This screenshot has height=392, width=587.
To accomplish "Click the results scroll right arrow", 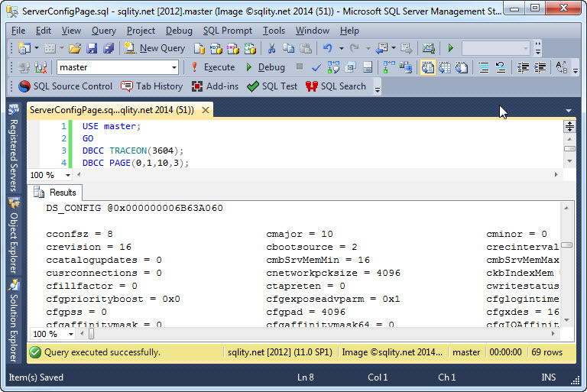I will point(553,334).
